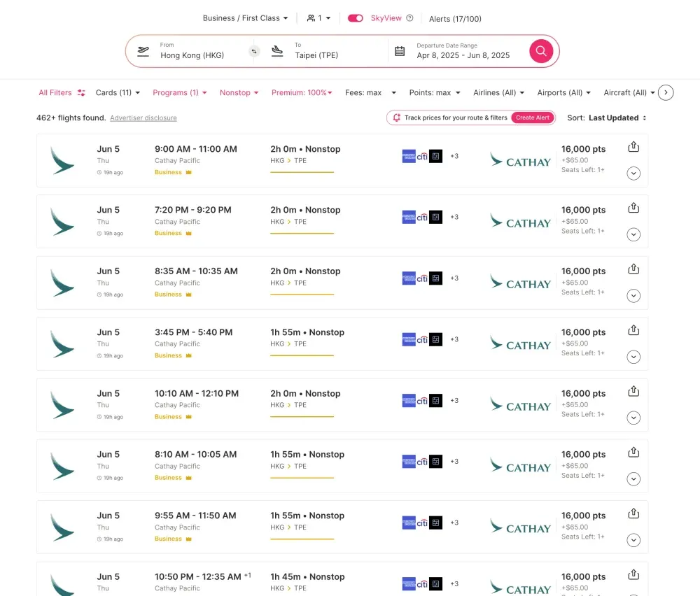Viewport: 700px width, 596px height.
Task: Open the passenger count dropdown
Action: pos(319,18)
